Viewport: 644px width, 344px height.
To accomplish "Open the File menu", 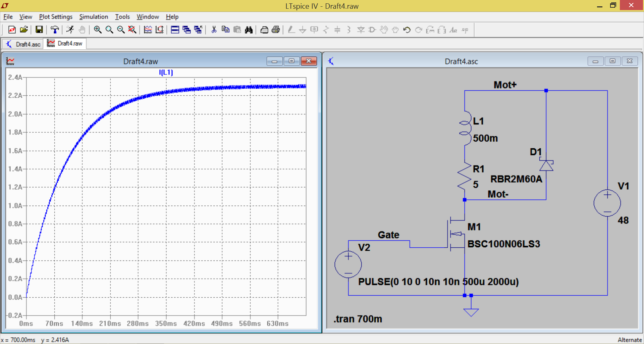I will (x=8, y=17).
